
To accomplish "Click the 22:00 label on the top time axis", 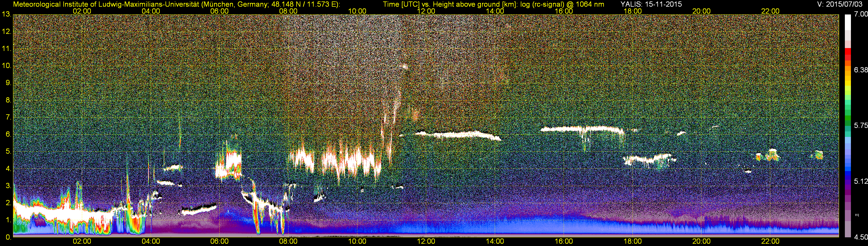I will [x=770, y=11].
